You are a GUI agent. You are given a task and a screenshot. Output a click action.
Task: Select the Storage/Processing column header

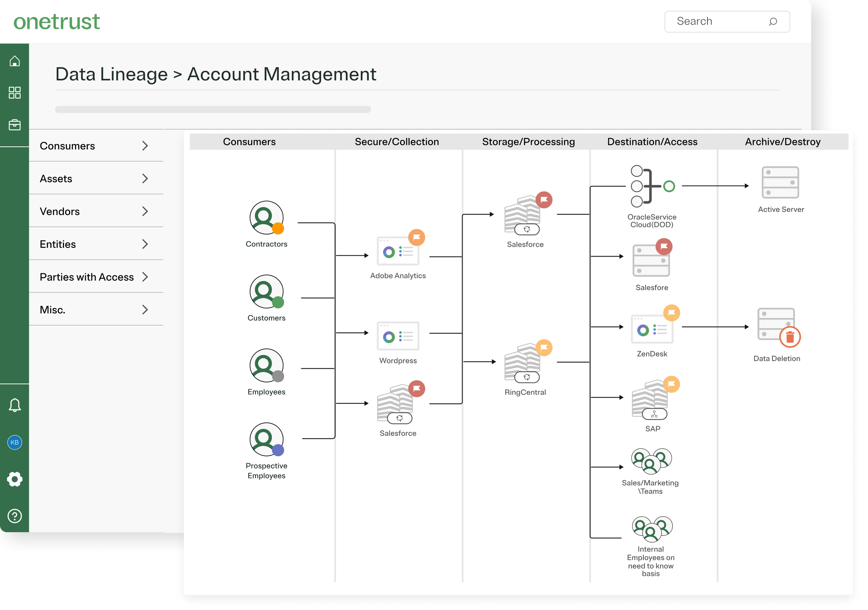point(528,141)
